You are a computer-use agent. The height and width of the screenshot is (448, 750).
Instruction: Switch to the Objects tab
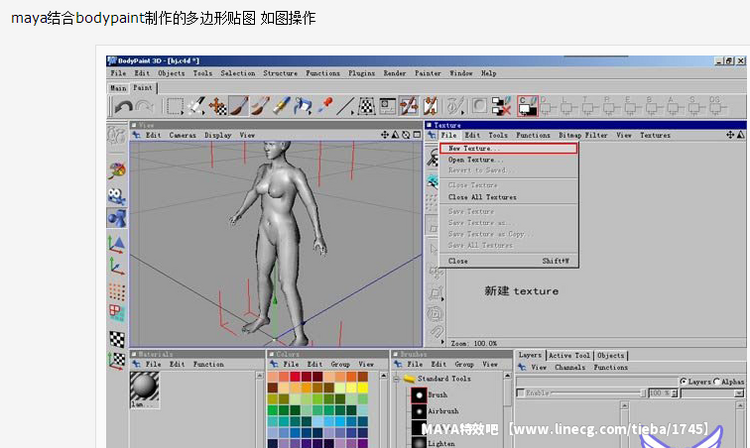point(610,356)
